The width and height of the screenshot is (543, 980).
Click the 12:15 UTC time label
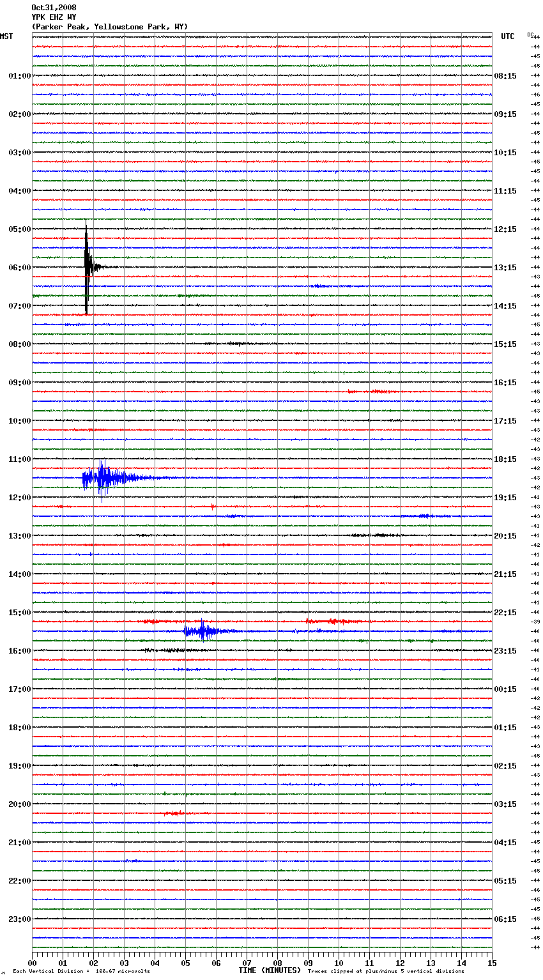click(x=505, y=229)
